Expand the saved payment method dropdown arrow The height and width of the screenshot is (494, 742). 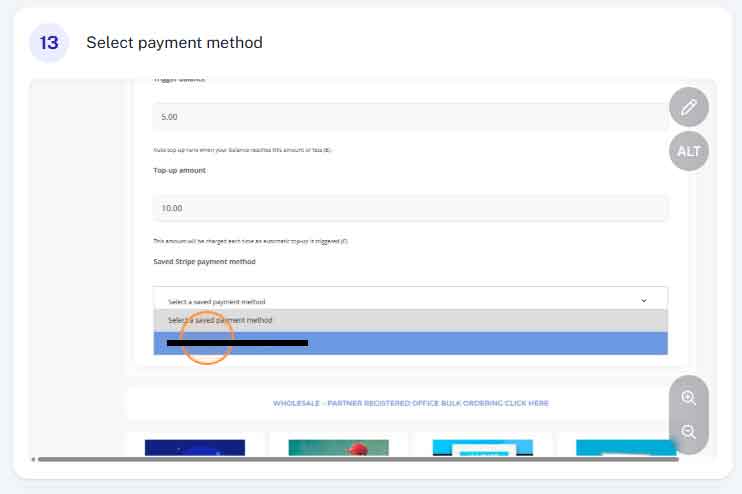point(644,300)
